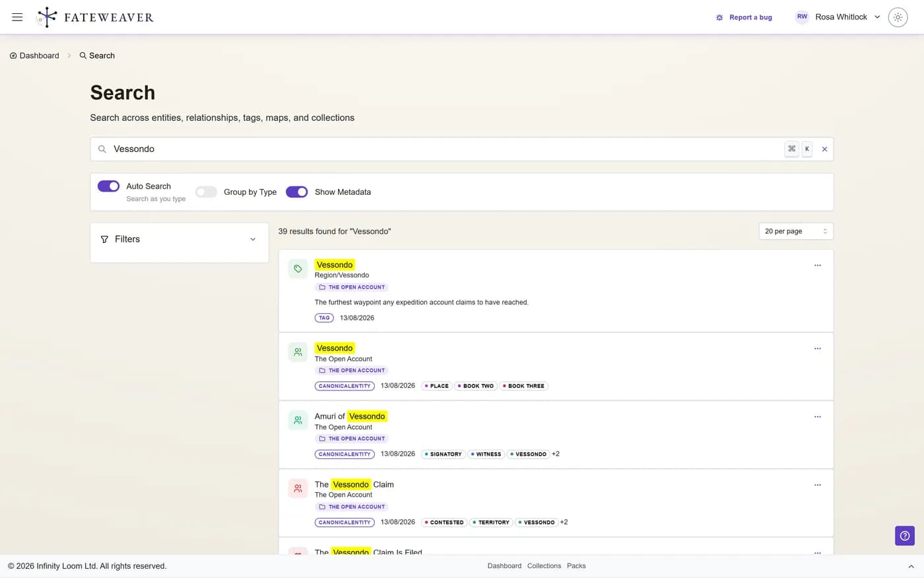Click the BOOK THREE tag chip

point(523,386)
